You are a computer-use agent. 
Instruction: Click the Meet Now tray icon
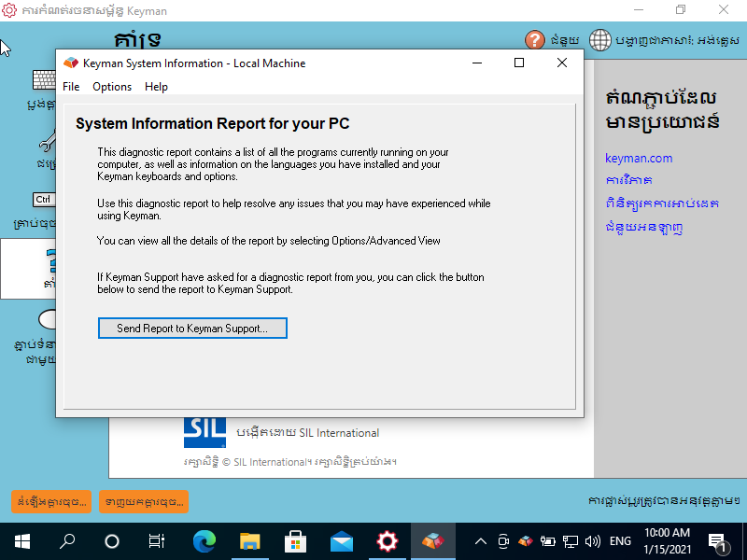(503, 541)
